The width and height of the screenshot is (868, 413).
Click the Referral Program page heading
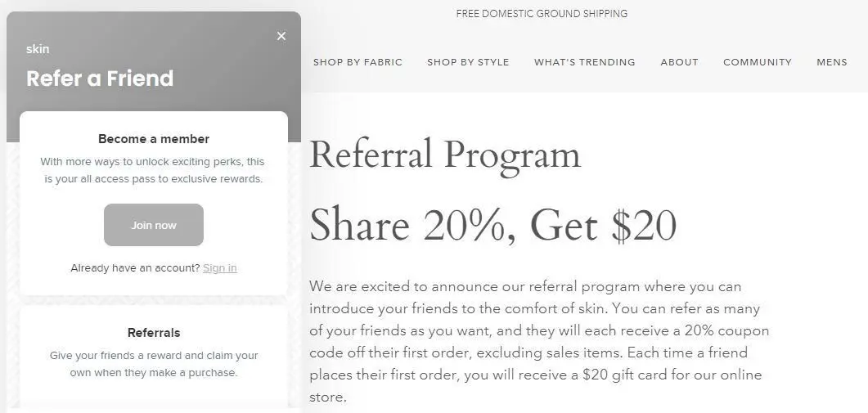(x=445, y=155)
